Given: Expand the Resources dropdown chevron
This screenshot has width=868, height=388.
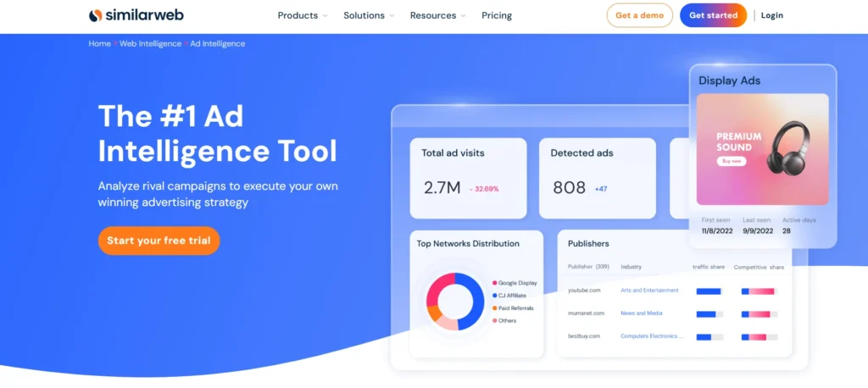Looking at the screenshot, I should 463,16.
